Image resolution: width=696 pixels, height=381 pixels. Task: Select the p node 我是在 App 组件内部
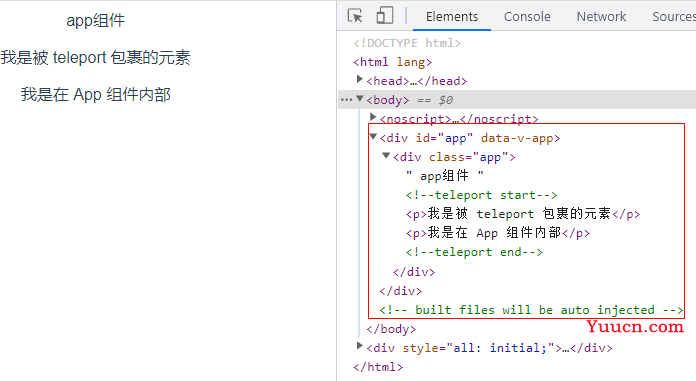click(498, 233)
